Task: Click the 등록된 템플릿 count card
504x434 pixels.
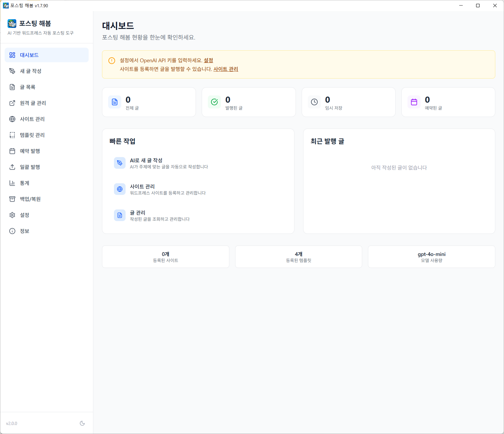Action: (299, 257)
